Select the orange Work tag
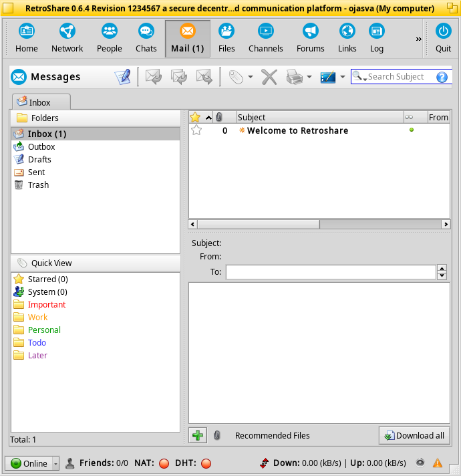 (x=96, y=318)
